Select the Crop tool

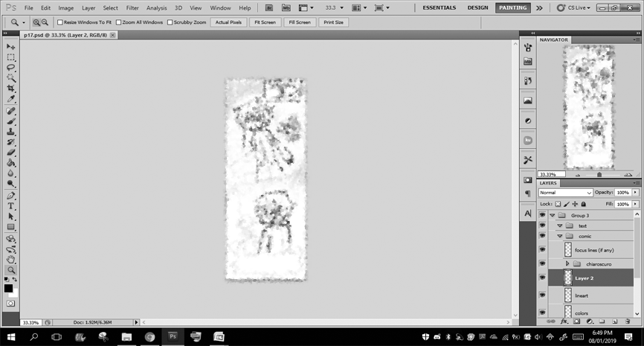(x=10, y=89)
